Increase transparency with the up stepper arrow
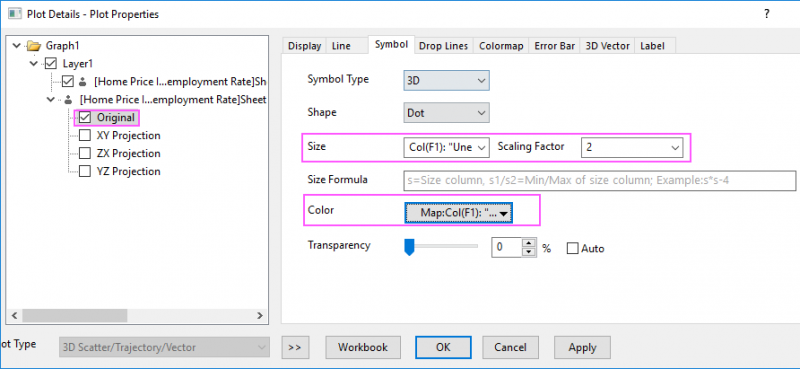 tap(529, 243)
